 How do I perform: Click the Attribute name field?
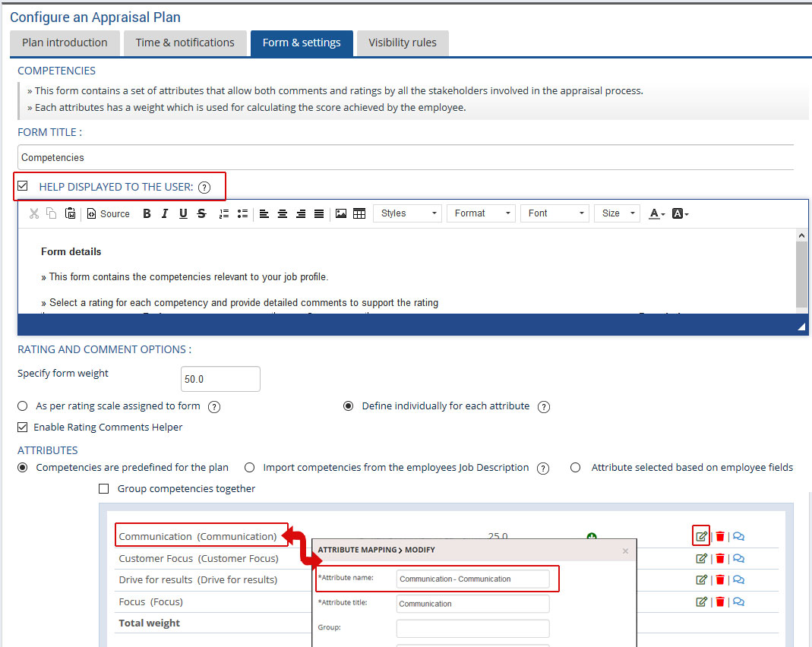[472, 579]
